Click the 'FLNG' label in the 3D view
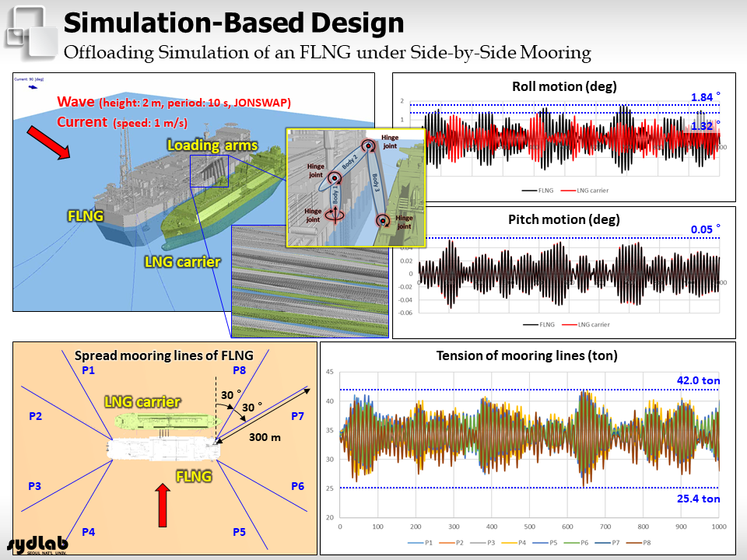The height and width of the screenshot is (560, 747). pos(86,216)
